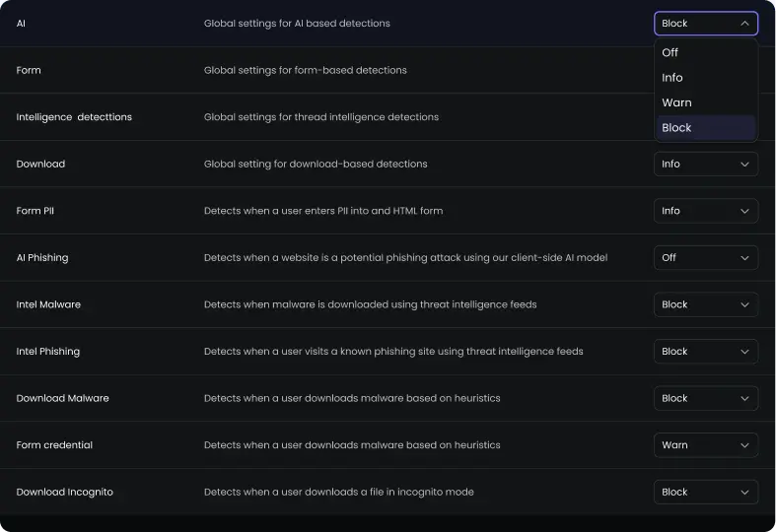This screenshot has height=532, width=776.
Task: Choose Info option in the AI dropdown list
Action: pos(672,78)
